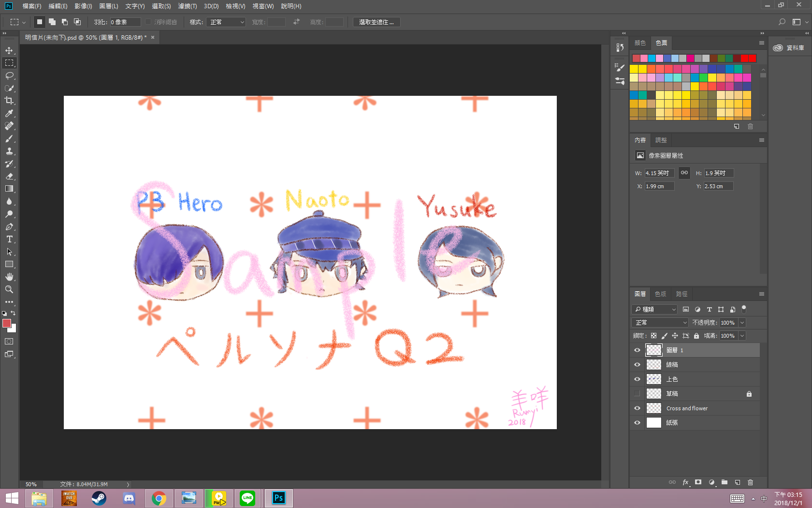Open the 資料庫 libraries panel
812x508 pixels.
coord(789,48)
